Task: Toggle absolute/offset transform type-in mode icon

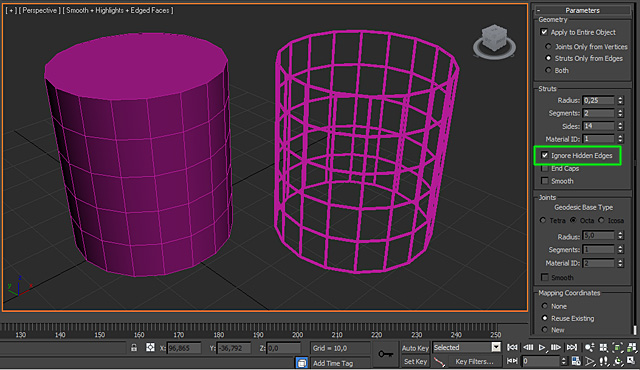Action: tap(150, 348)
